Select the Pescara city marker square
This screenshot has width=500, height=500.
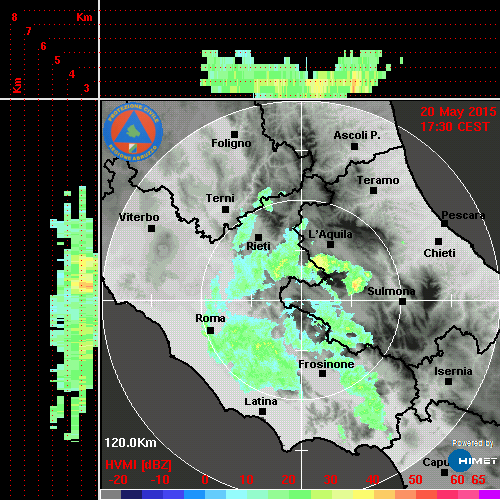click(x=444, y=223)
